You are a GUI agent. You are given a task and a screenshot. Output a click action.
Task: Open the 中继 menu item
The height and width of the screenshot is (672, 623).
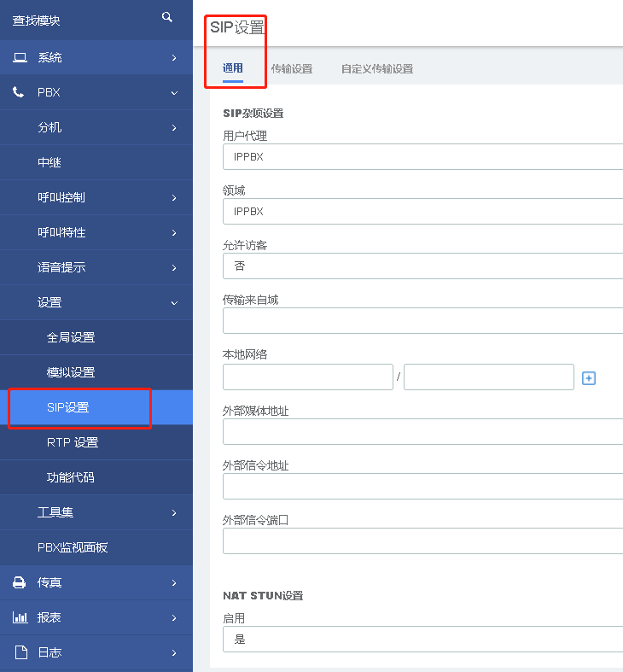point(96,162)
